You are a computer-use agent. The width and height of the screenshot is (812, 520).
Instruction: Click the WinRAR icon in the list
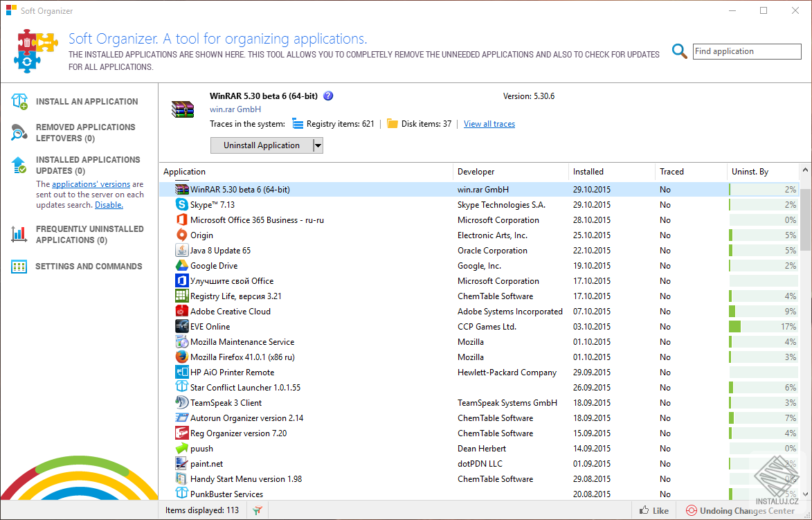pyautogui.click(x=181, y=190)
